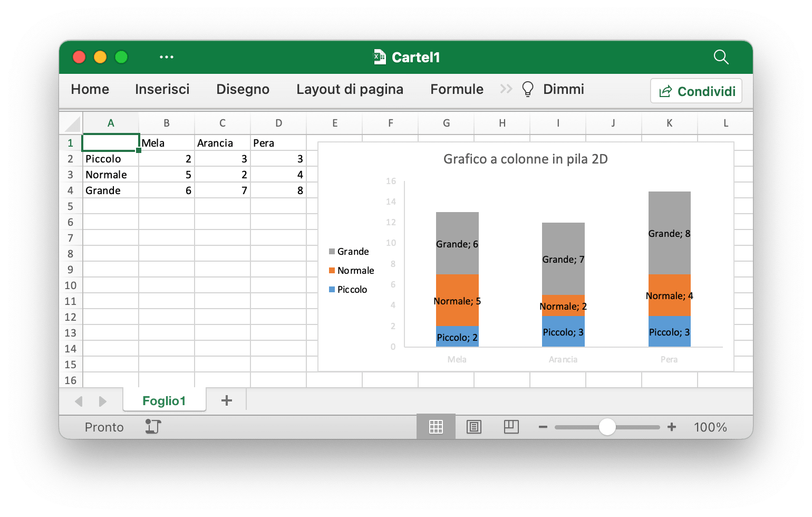Click cell containing Pera header
812x517 pixels.
278,143
